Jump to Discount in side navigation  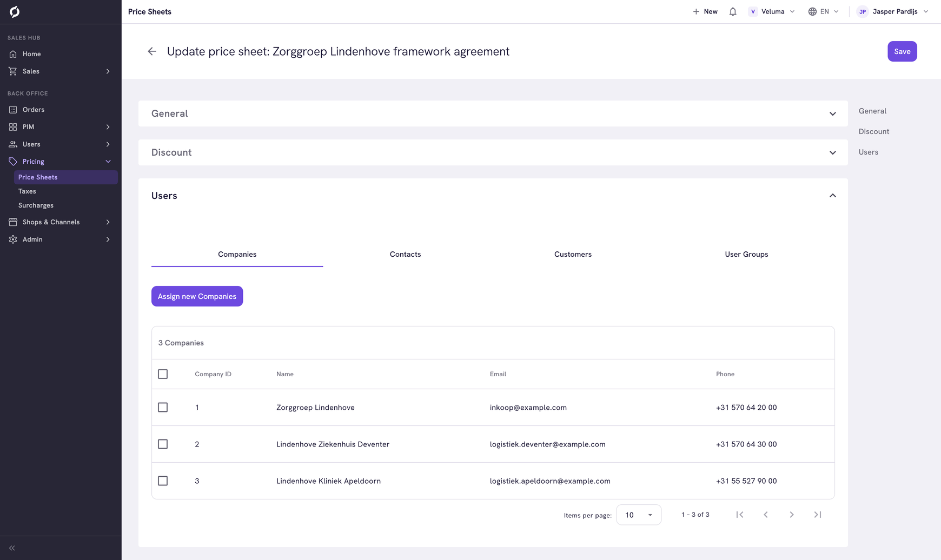tap(873, 131)
